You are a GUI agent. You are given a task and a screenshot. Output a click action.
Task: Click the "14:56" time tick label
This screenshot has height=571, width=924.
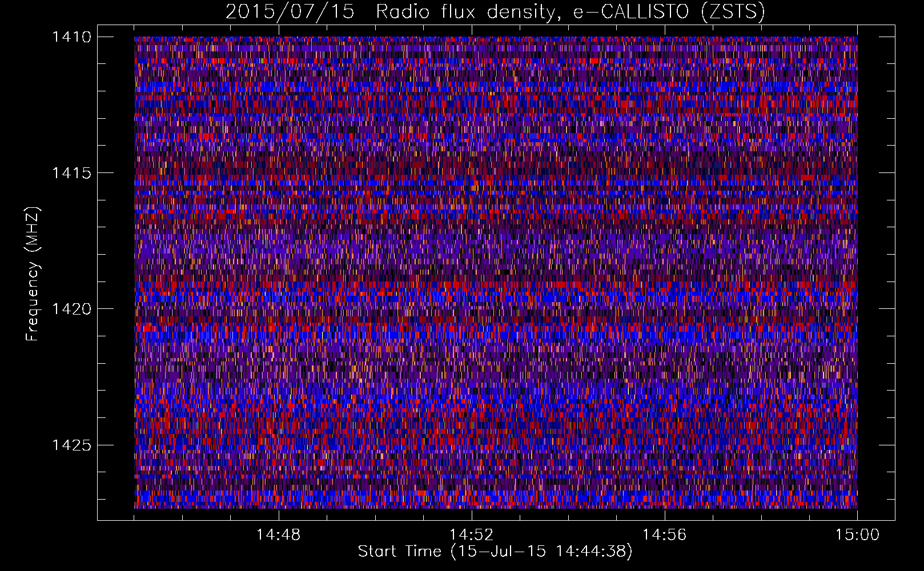click(x=664, y=535)
